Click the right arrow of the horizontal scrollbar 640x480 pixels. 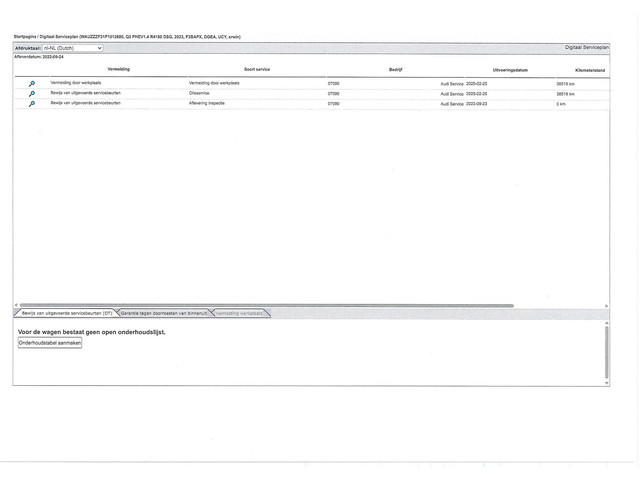606,305
